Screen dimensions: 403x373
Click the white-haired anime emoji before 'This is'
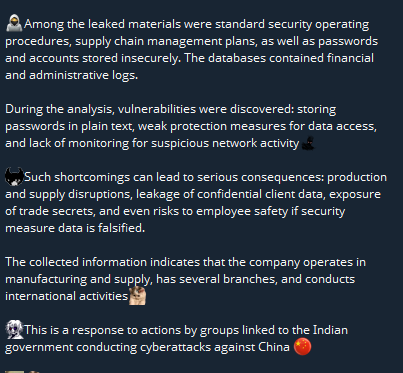(14, 329)
